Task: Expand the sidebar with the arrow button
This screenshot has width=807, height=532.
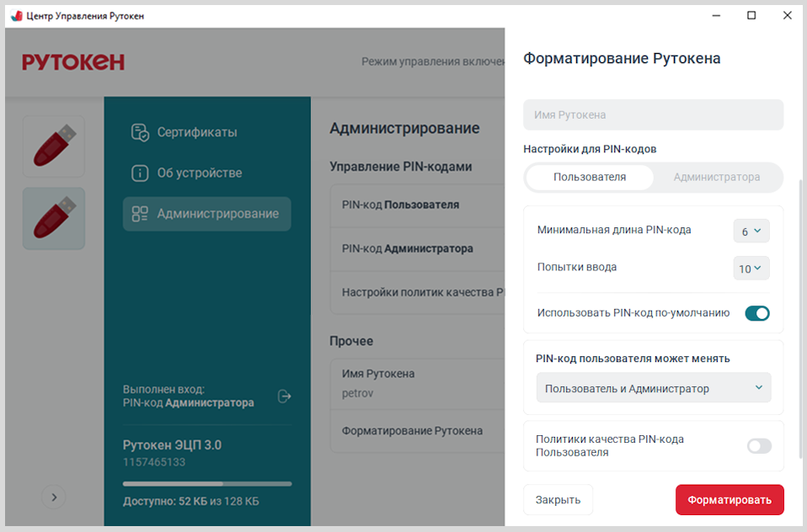Action: coord(54,497)
